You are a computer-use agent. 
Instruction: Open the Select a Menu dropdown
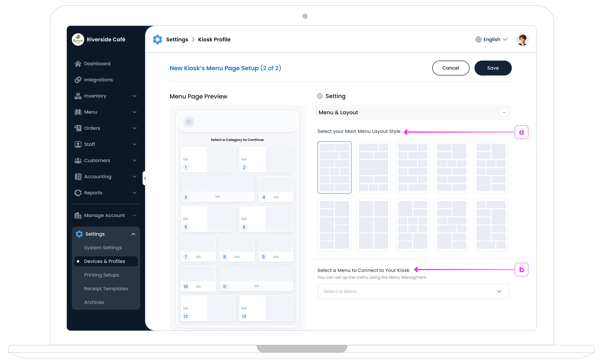(x=413, y=291)
